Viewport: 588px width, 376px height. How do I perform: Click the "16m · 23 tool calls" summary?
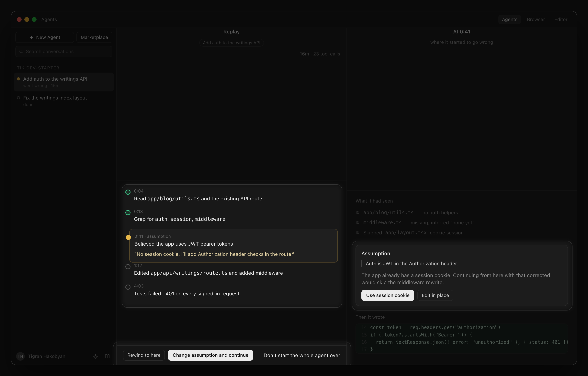(320, 54)
